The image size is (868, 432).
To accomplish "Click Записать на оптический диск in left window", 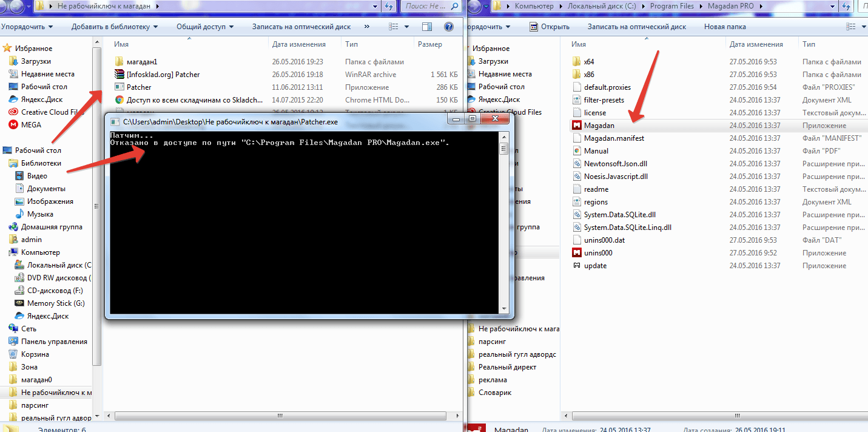I will pos(301,27).
